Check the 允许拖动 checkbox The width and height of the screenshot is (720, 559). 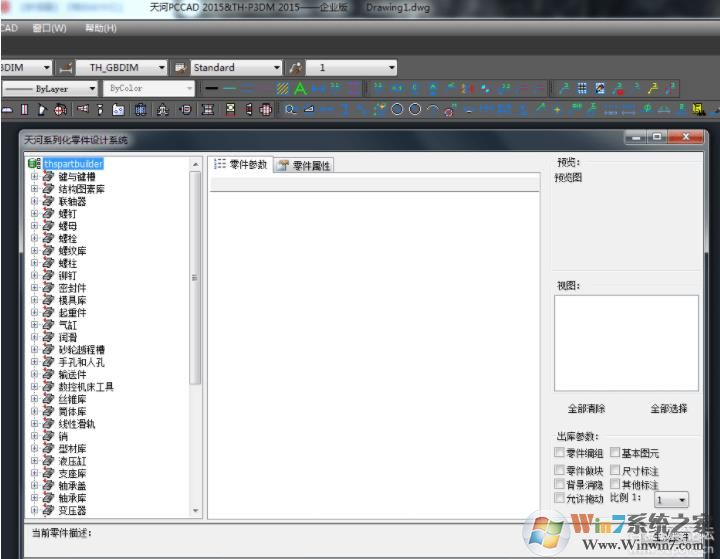[x=559, y=498]
